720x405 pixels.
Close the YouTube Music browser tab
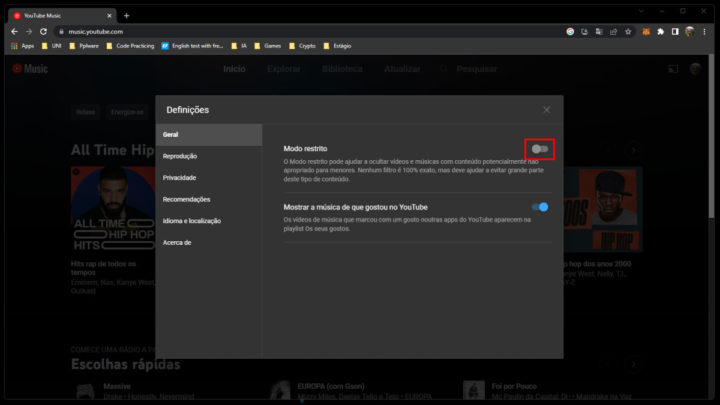[109, 16]
